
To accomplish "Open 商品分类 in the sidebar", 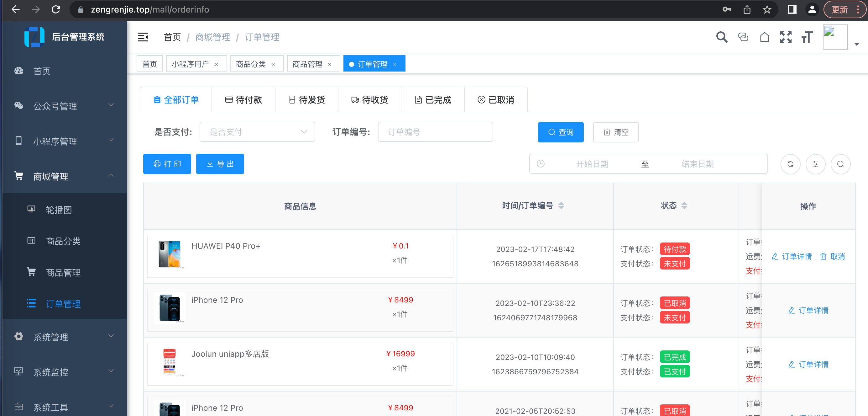I will tap(64, 241).
